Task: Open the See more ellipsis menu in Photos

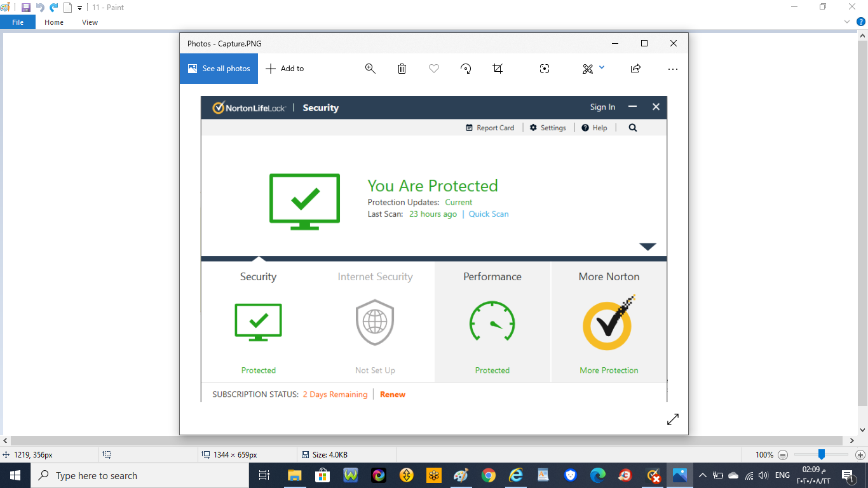Action: (x=673, y=69)
